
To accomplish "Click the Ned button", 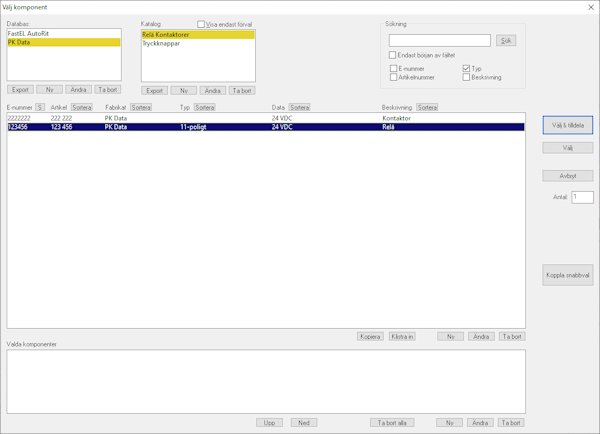I will [304, 423].
